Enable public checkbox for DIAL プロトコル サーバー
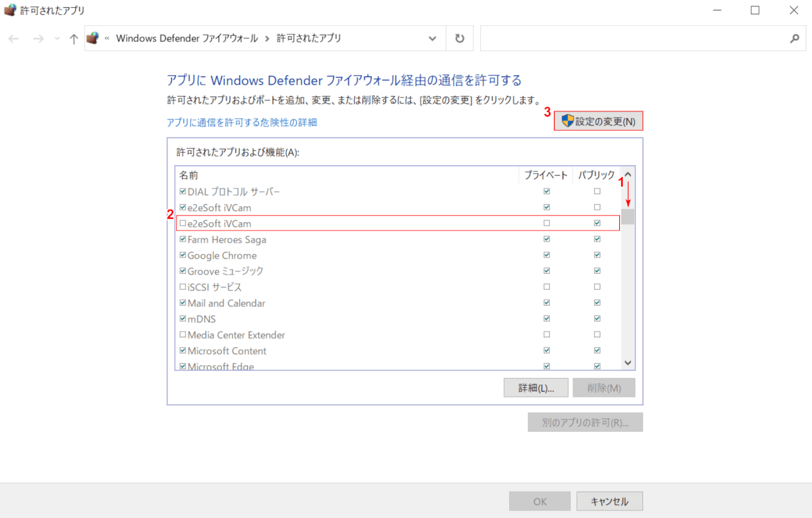This screenshot has height=518, width=812. tap(597, 192)
